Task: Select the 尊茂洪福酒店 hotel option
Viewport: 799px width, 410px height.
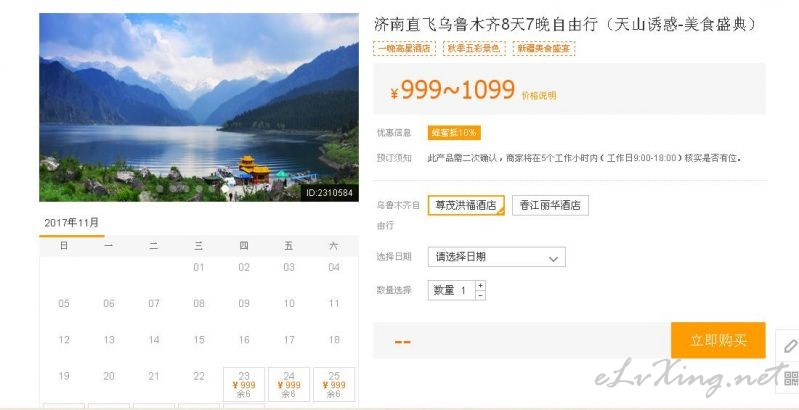Action: coord(466,205)
